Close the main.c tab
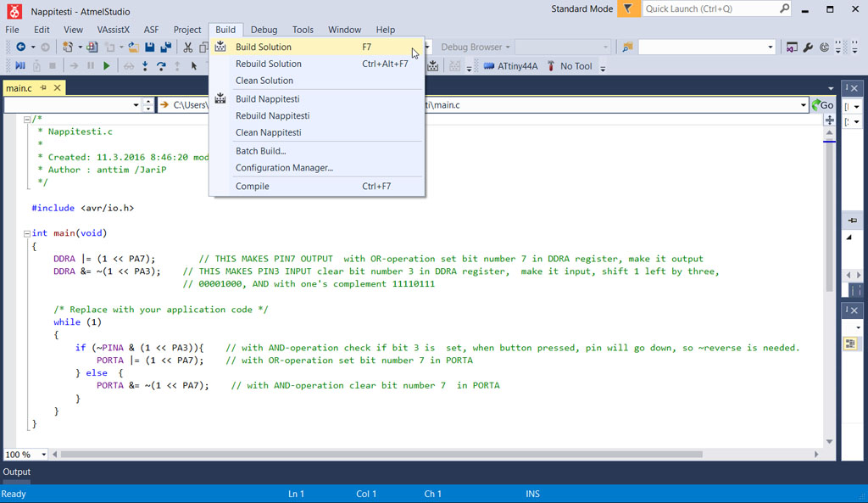This screenshot has height=503, width=868. pos(57,87)
